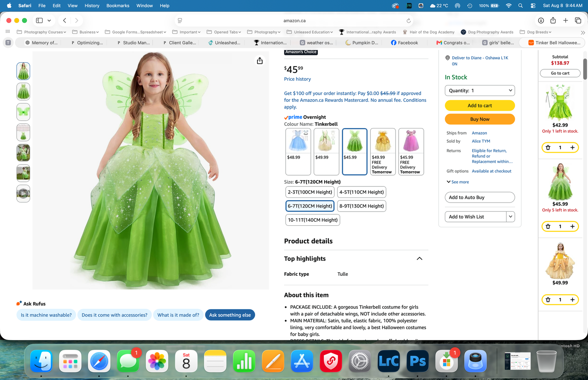588x380 pixels.
Task: Select size 6-7T(120CM Height)
Action: 310,206
